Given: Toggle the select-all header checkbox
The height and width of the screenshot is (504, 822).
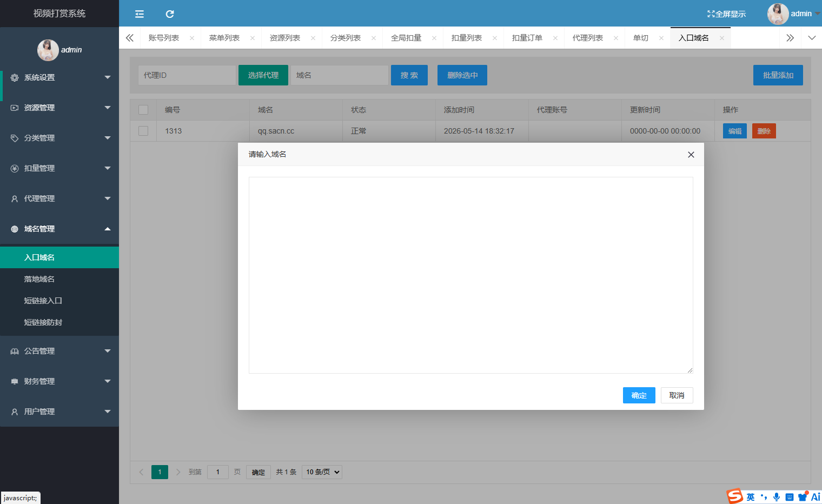Looking at the screenshot, I should point(143,110).
